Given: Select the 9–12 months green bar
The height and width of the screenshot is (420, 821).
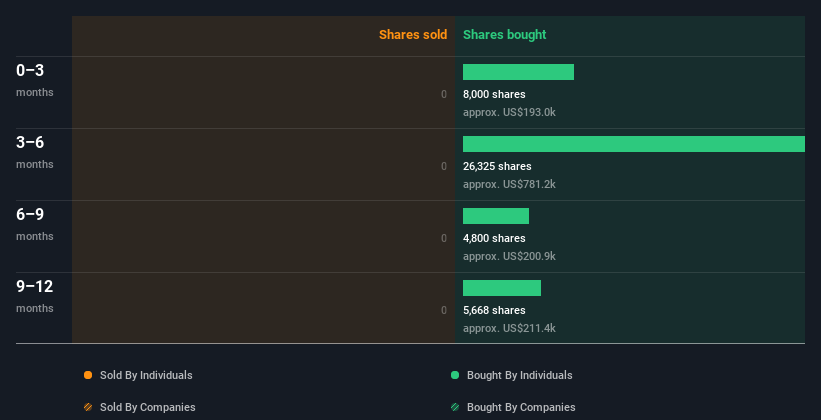Looking at the screenshot, I should [x=502, y=288].
